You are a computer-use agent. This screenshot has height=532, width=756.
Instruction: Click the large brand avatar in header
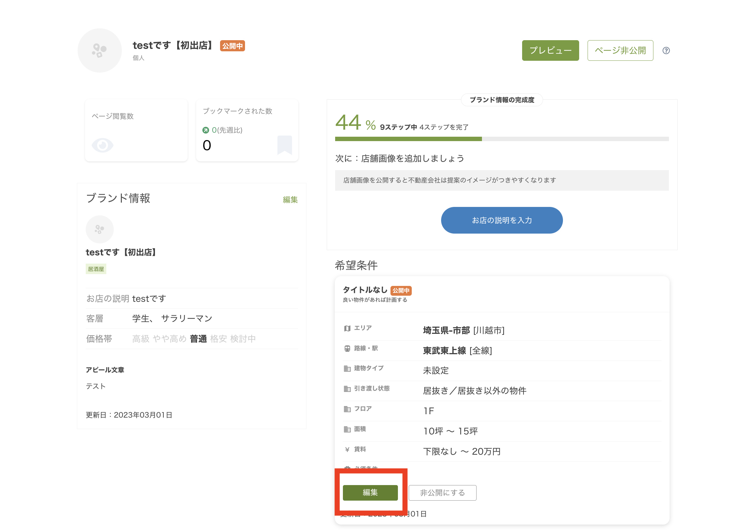[x=100, y=51]
